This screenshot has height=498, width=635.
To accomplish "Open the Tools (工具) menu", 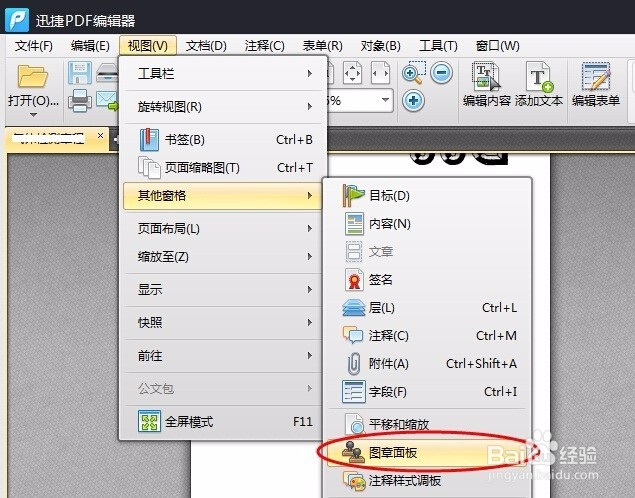I will pos(438,46).
